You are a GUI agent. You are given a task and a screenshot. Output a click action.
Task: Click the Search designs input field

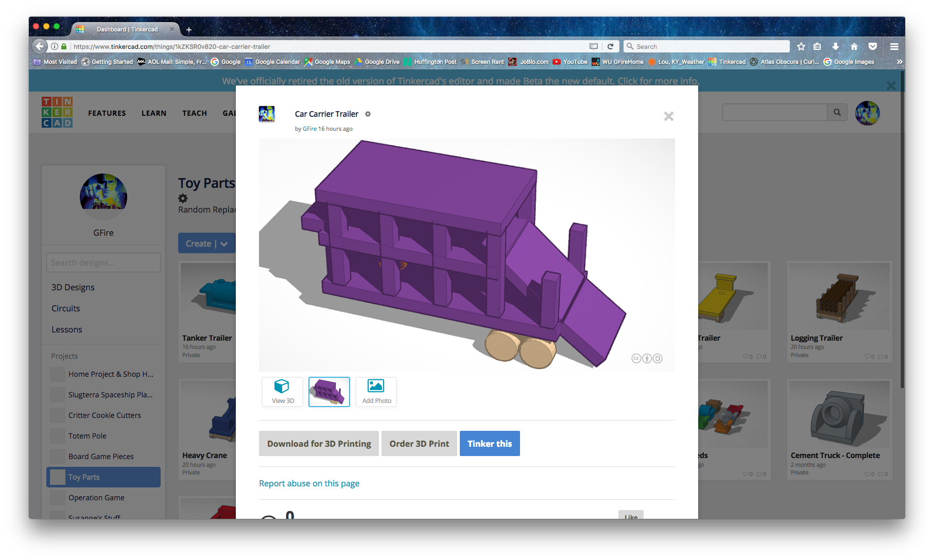tap(103, 262)
